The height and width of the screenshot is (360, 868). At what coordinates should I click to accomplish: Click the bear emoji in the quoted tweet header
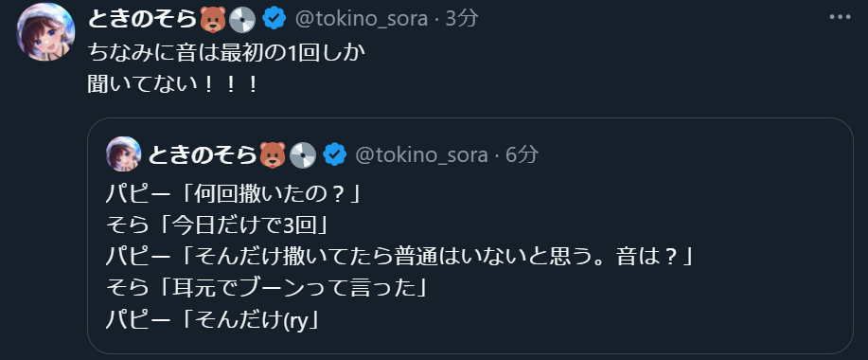click(274, 155)
